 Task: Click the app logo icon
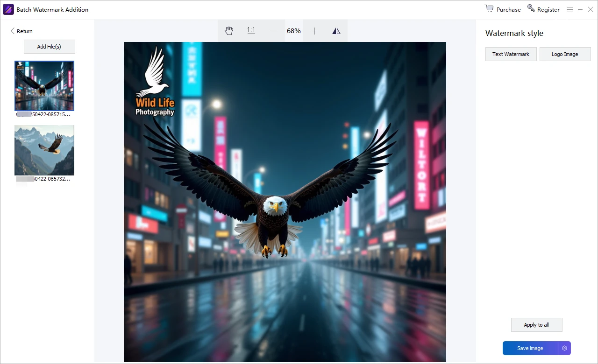[x=8, y=9]
